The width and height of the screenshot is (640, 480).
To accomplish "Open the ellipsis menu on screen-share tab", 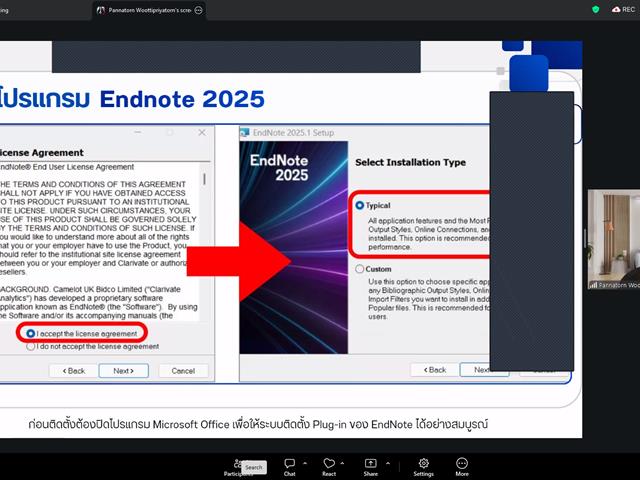I will pos(198,10).
